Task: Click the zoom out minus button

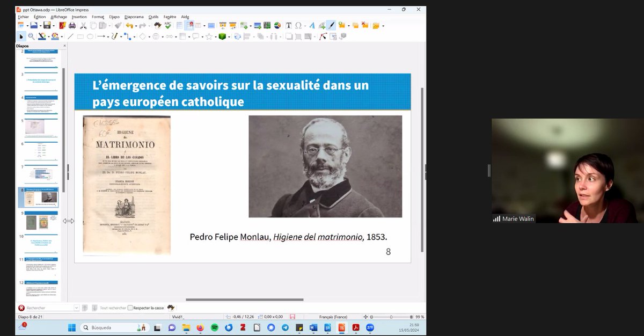Action: pos(372,317)
